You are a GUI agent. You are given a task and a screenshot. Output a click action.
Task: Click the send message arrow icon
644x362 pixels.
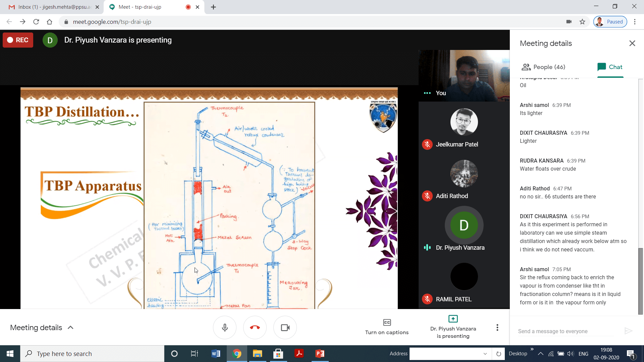628,331
